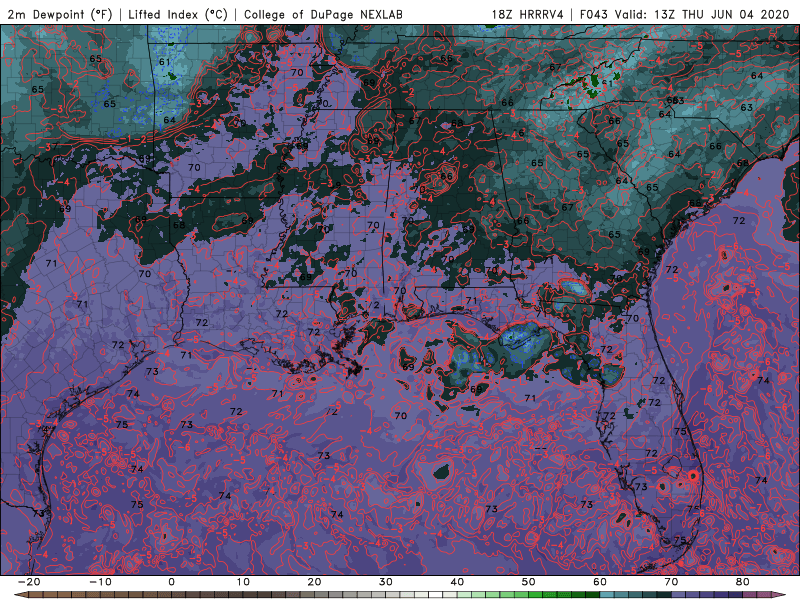
Task: Click the -10 label on the color scale
Action: [100, 582]
